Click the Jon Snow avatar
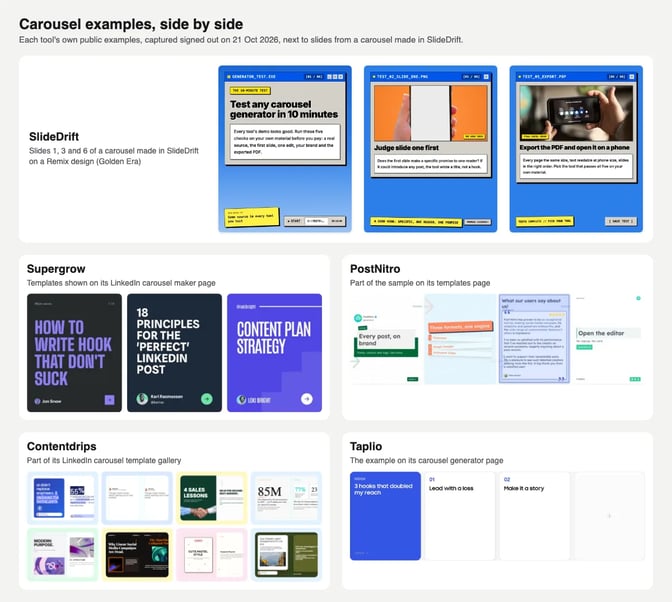672x602 pixels. point(37,401)
